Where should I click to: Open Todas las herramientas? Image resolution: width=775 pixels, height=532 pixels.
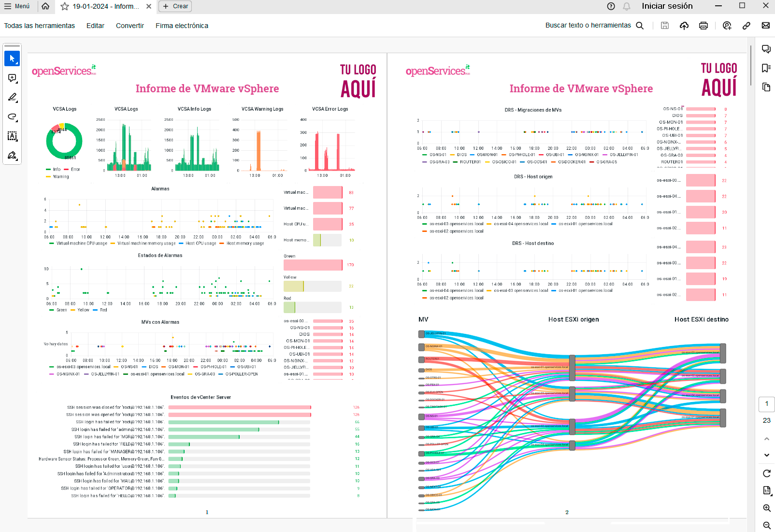(40, 26)
